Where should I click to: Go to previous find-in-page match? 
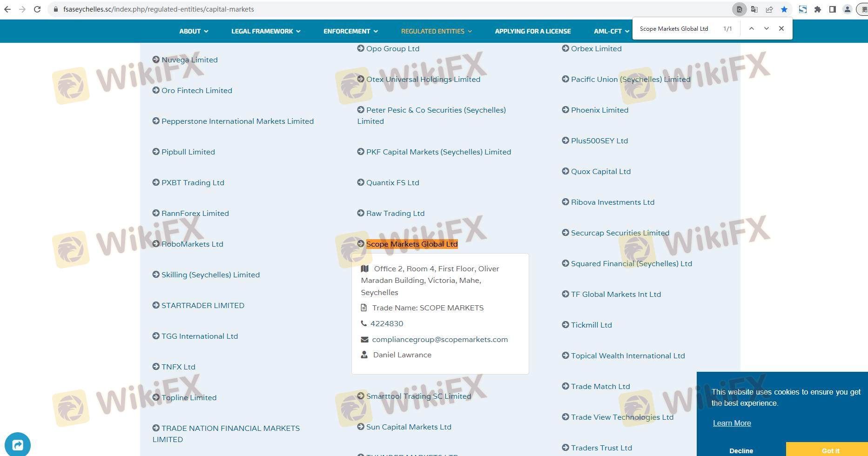751,28
